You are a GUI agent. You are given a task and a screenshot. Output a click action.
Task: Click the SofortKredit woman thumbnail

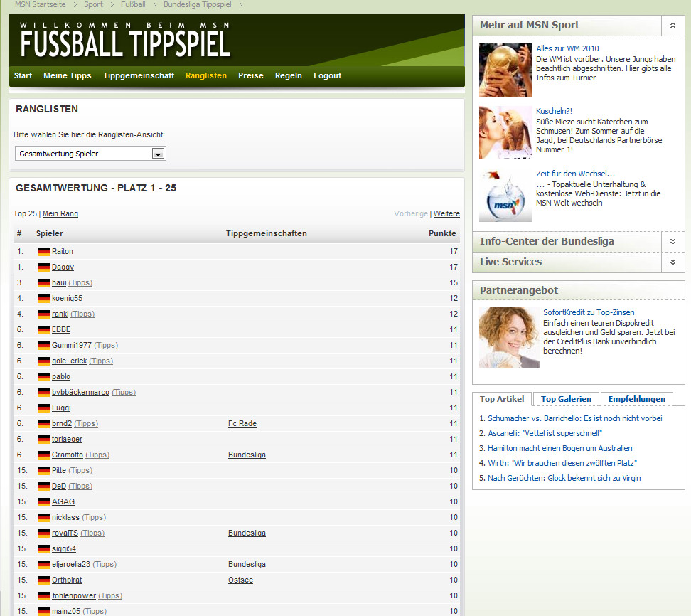pos(509,337)
